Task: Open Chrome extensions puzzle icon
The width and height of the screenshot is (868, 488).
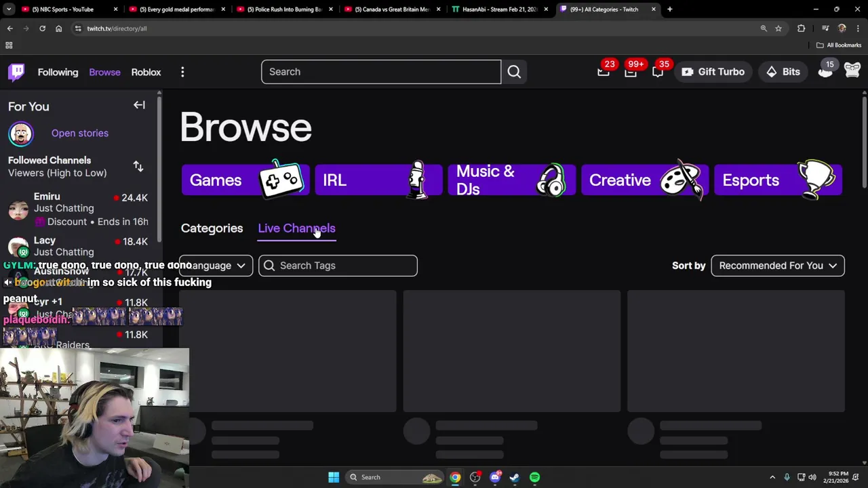Action: (801, 28)
